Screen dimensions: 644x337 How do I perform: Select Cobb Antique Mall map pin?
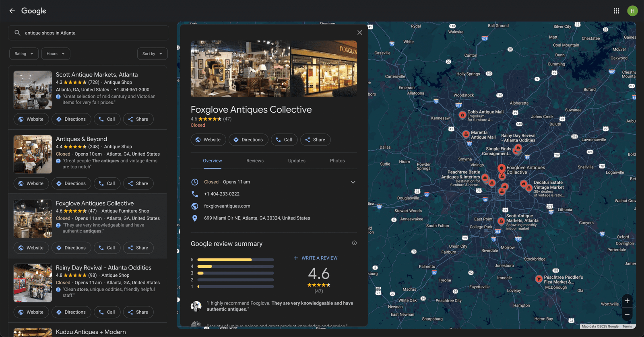tap(462, 115)
